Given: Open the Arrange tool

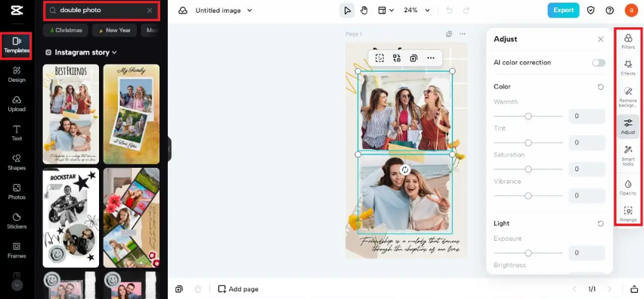Looking at the screenshot, I should click(628, 214).
